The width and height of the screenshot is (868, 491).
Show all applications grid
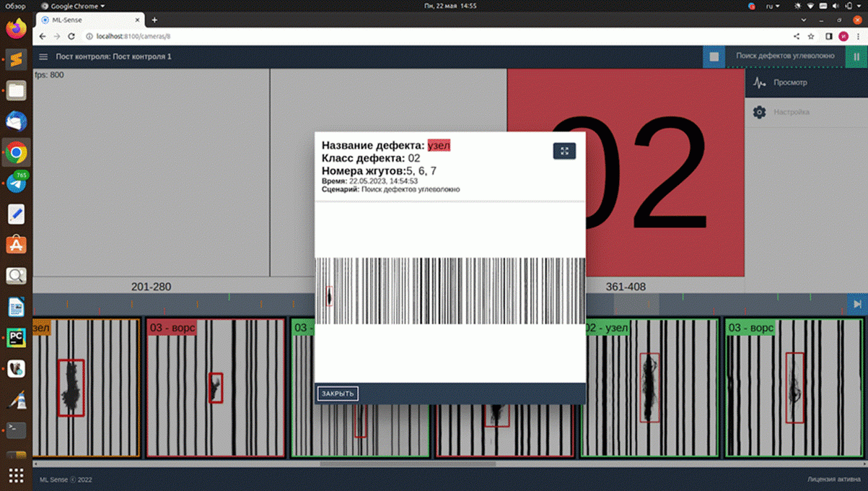pyautogui.click(x=16, y=475)
